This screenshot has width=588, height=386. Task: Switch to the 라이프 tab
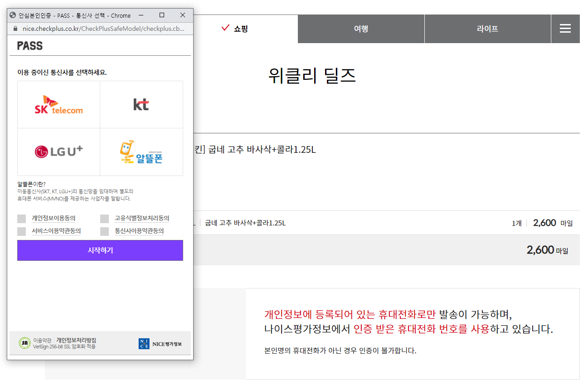(x=488, y=29)
